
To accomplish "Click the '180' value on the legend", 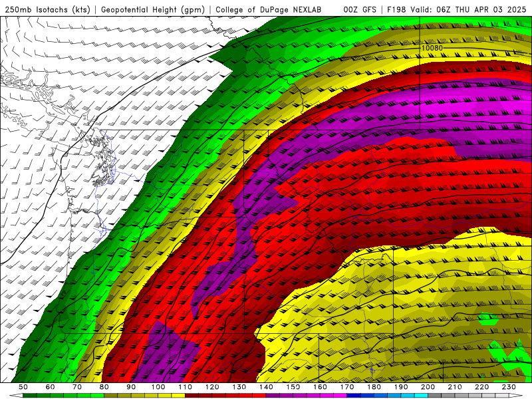I will pos(374,387).
